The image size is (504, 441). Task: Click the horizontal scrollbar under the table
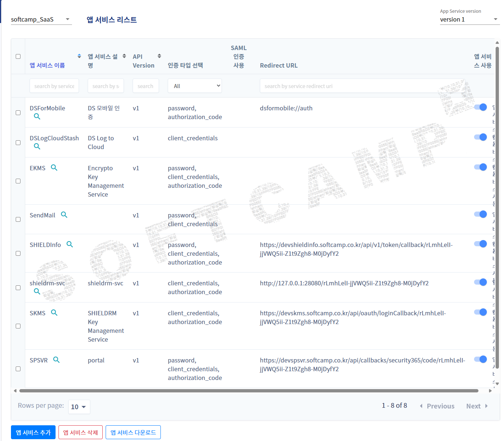tap(249, 391)
